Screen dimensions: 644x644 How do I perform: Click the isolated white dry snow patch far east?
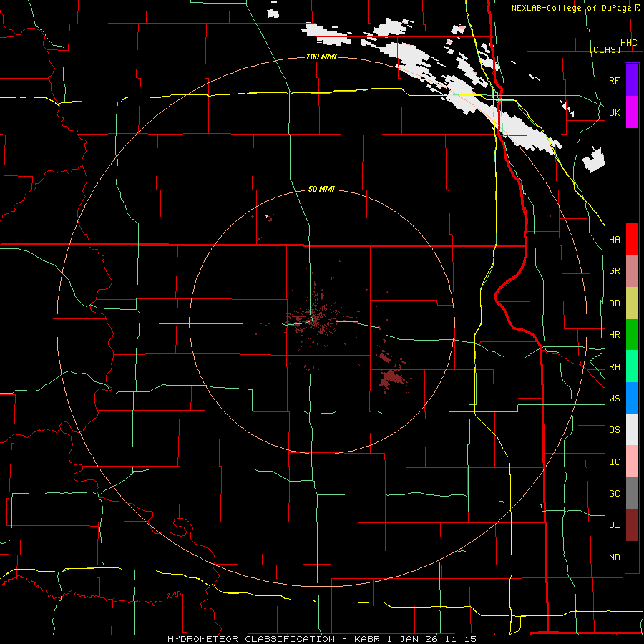tap(594, 160)
